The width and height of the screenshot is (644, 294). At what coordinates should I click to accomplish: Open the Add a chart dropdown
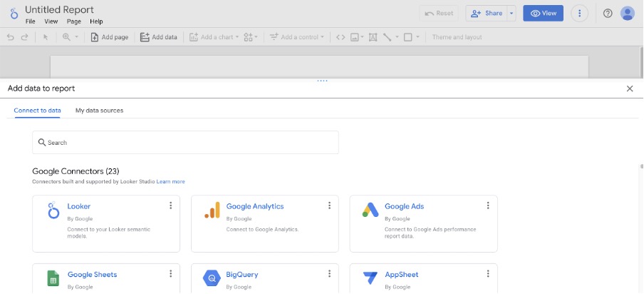click(214, 37)
